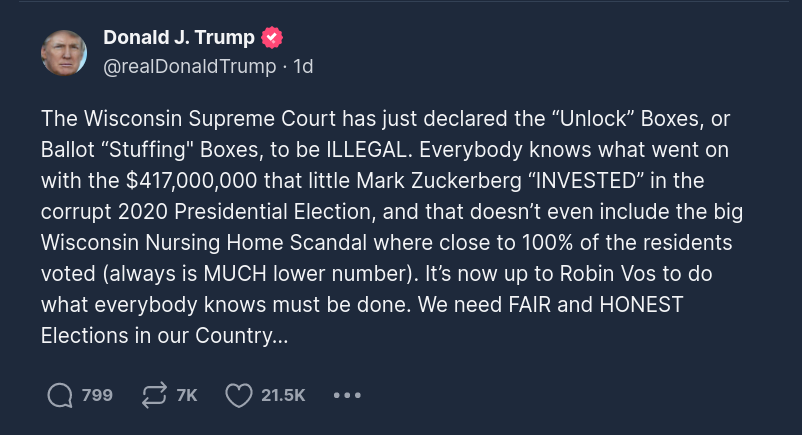Viewport: 802px width, 435px height.
Task: Click the Donald J. Trump display name
Action: coord(179,39)
